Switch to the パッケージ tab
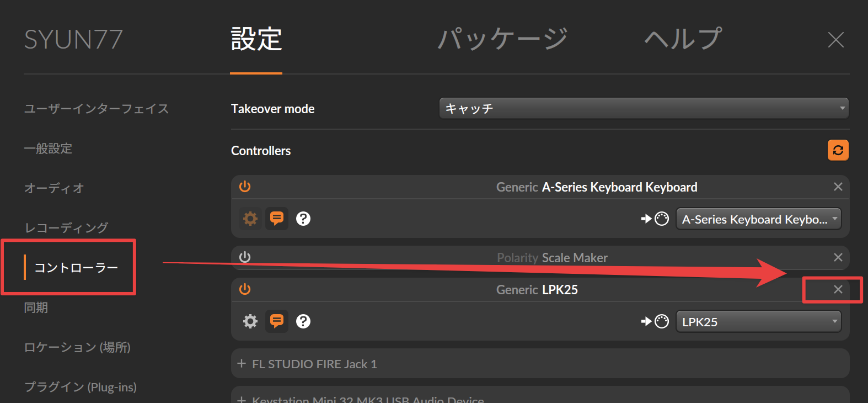The width and height of the screenshot is (868, 403). (502, 39)
